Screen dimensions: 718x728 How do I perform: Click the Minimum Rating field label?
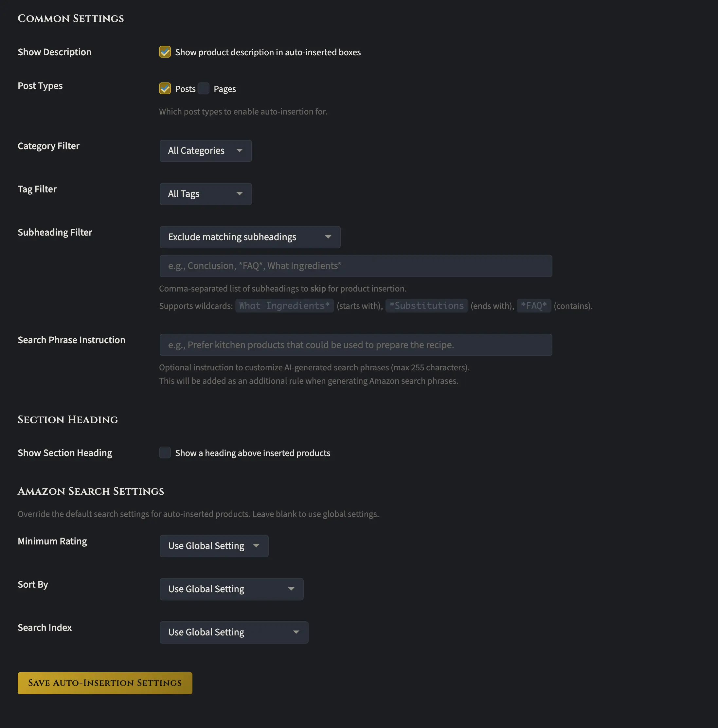pyautogui.click(x=52, y=542)
